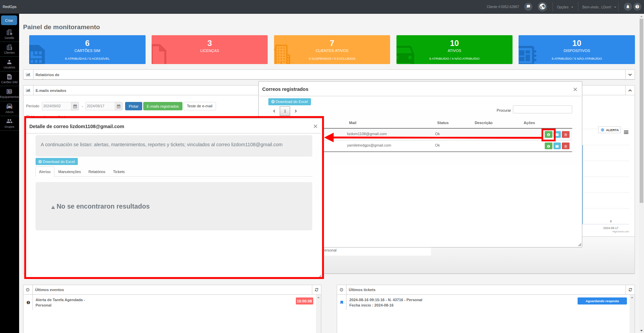
Task: Download Excel in Detalle de correo dialog
Action: [x=57, y=162]
